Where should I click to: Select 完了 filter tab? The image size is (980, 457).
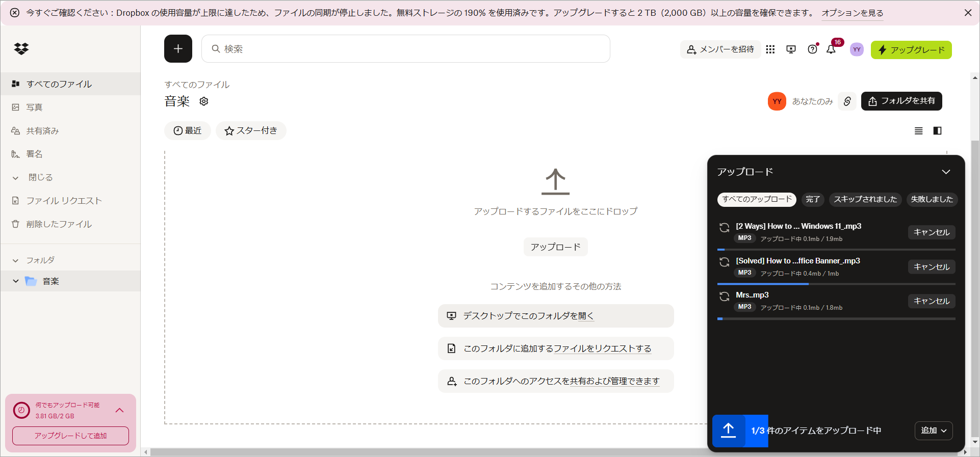[813, 199]
